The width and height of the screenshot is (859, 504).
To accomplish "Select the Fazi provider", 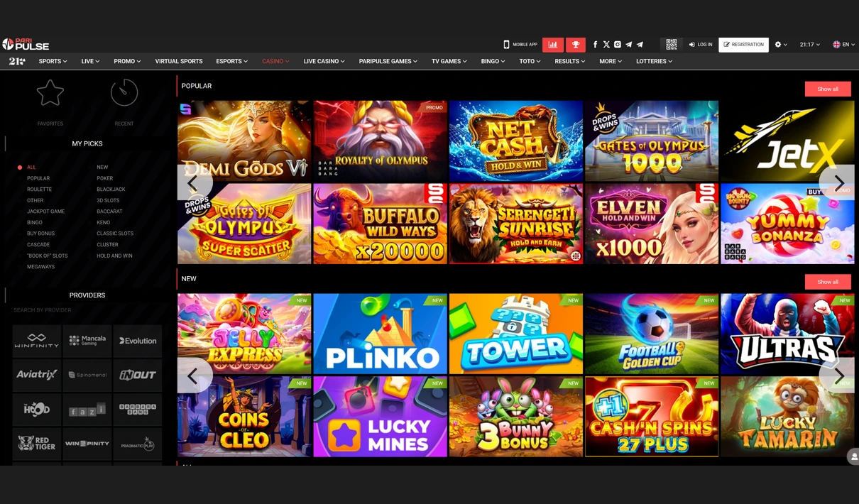I will 87,409.
